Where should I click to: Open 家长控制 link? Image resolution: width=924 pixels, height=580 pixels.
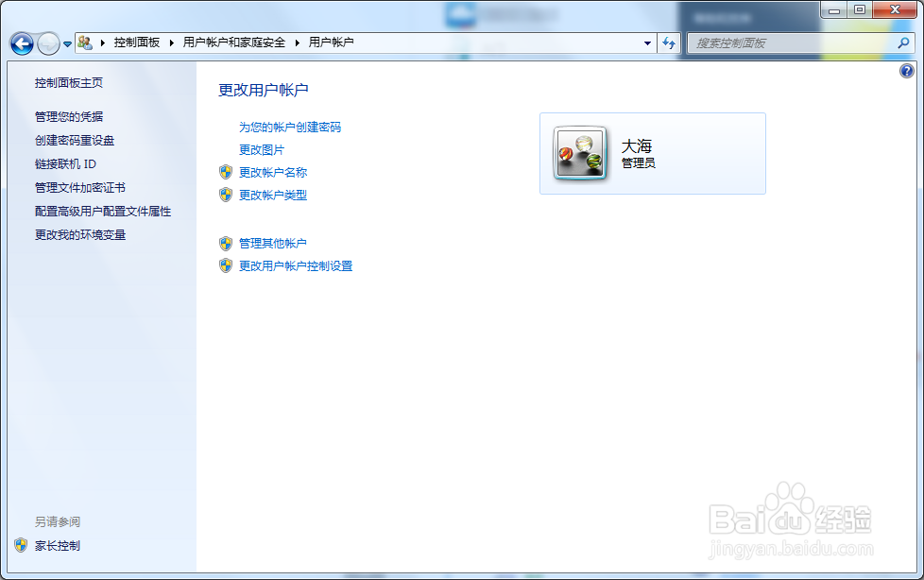coord(58,546)
